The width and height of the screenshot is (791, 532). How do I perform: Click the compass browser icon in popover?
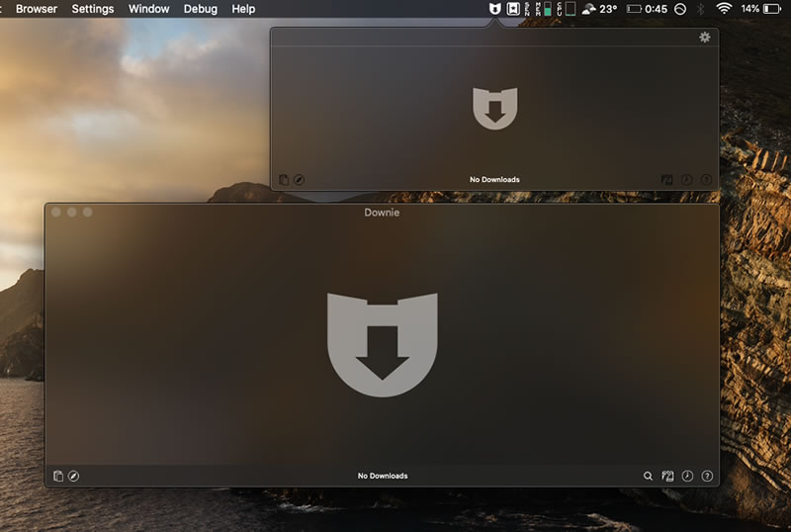point(299,180)
